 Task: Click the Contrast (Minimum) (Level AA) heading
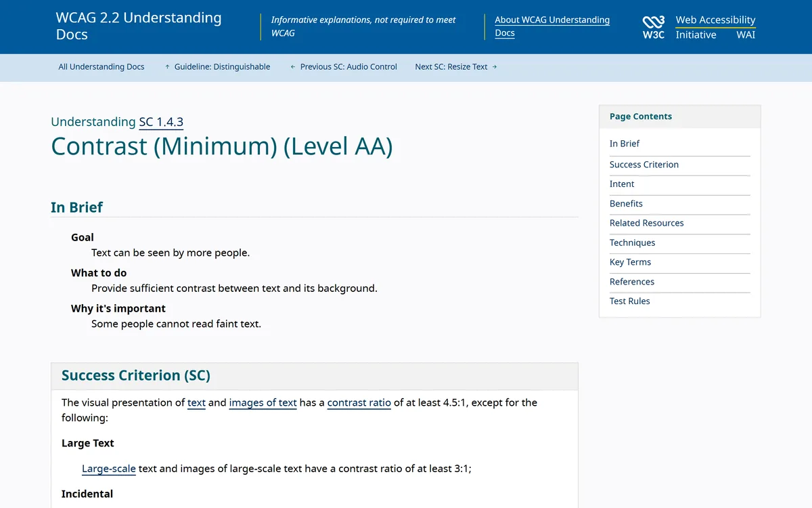click(222, 146)
